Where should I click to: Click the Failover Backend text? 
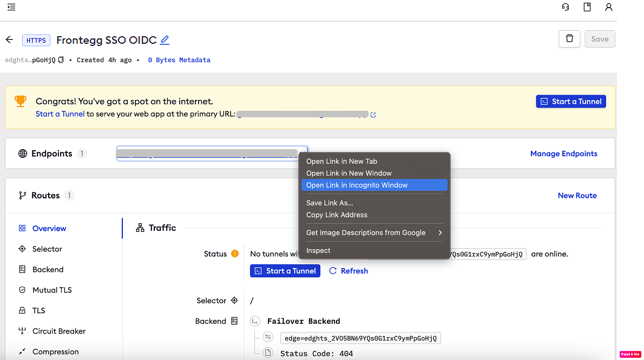click(x=304, y=321)
